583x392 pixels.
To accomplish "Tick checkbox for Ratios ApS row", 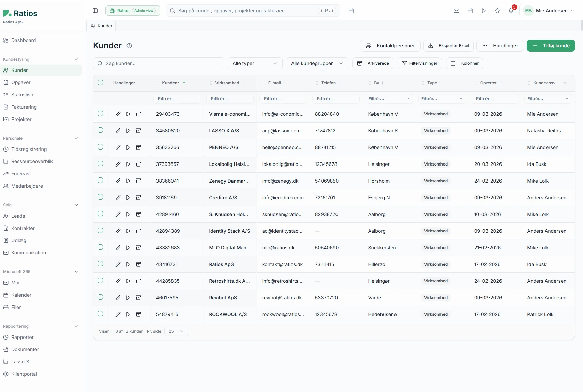I will (100, 264).
